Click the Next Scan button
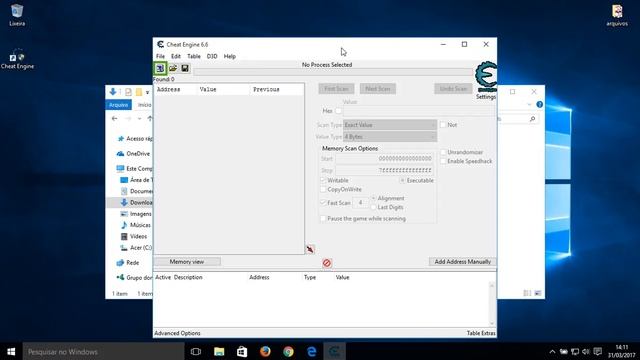640x360 pixels. pos(378,89)
